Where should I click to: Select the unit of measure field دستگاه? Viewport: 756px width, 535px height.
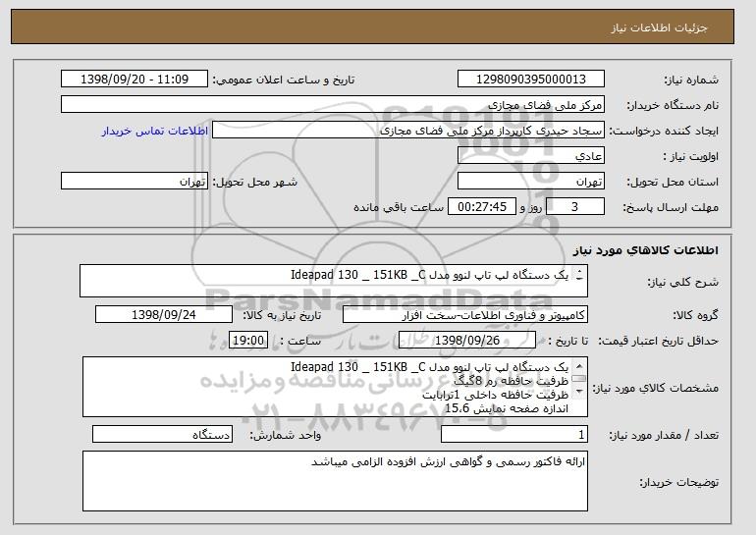click(162, 435)
